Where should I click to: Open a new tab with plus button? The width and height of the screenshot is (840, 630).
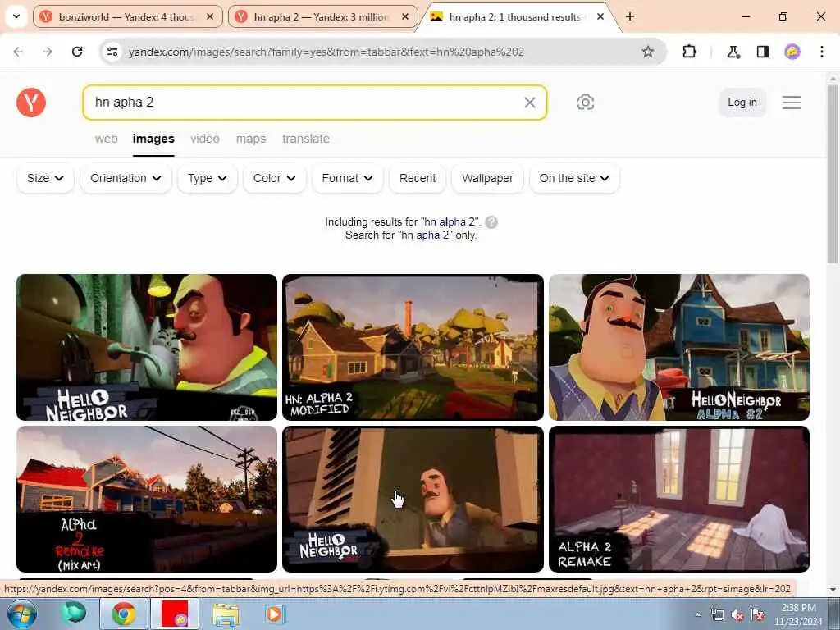[630, 16]
